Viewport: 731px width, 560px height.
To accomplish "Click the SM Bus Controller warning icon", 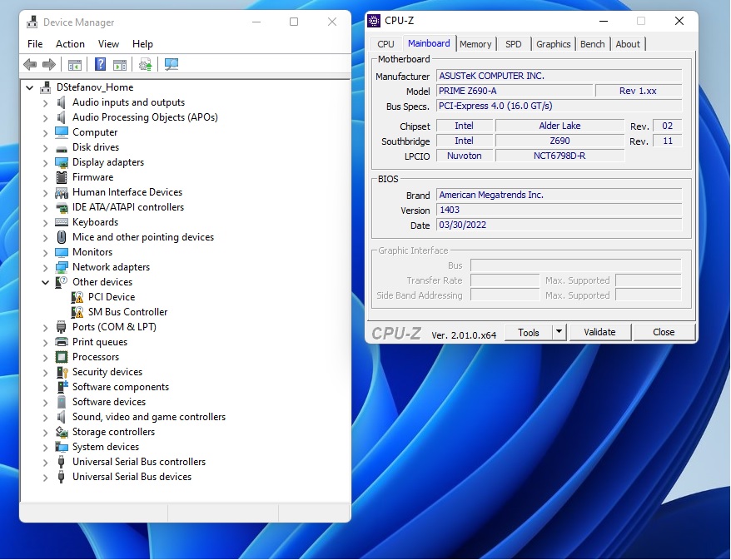I will [77, 312].
